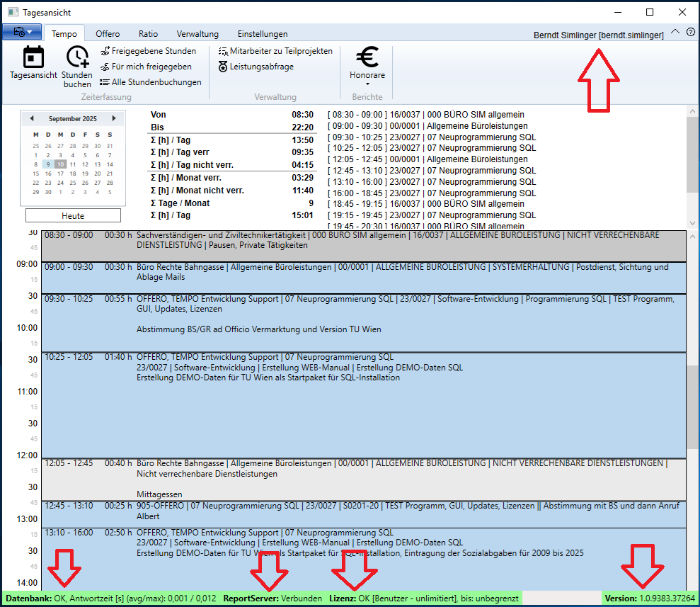Select the Verwaltung ribbon tab
The width and height of the screenshot is (700, 607).
[x=197, y=33]
